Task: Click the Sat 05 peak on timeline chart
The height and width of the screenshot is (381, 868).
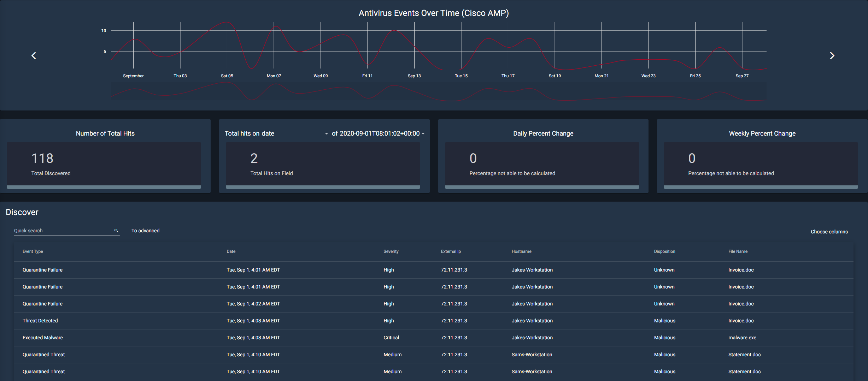Action: (227, 23)
